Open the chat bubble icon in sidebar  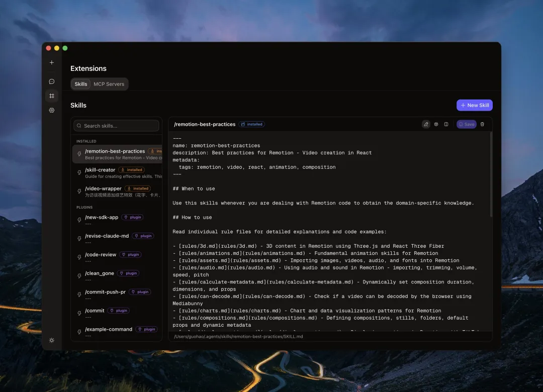pyautogui.click(x=51, y=81)
